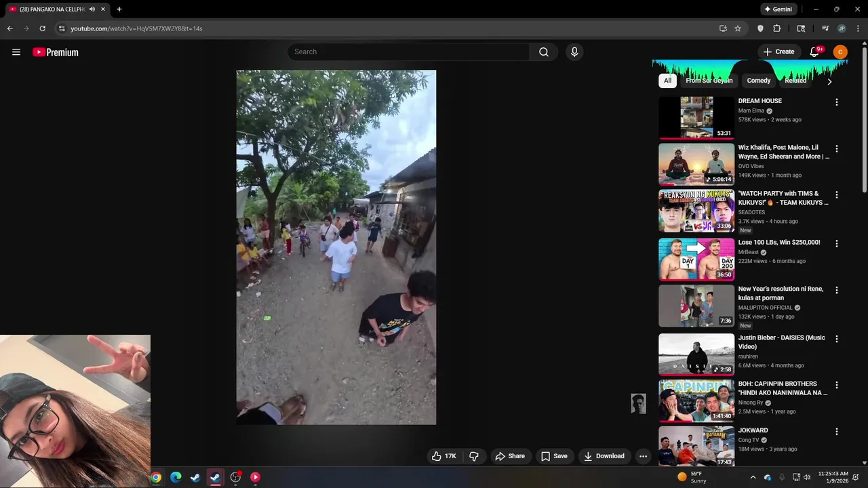Open media controls music-note icon
This screenshot has height=488, width=868.
[825, 28]
